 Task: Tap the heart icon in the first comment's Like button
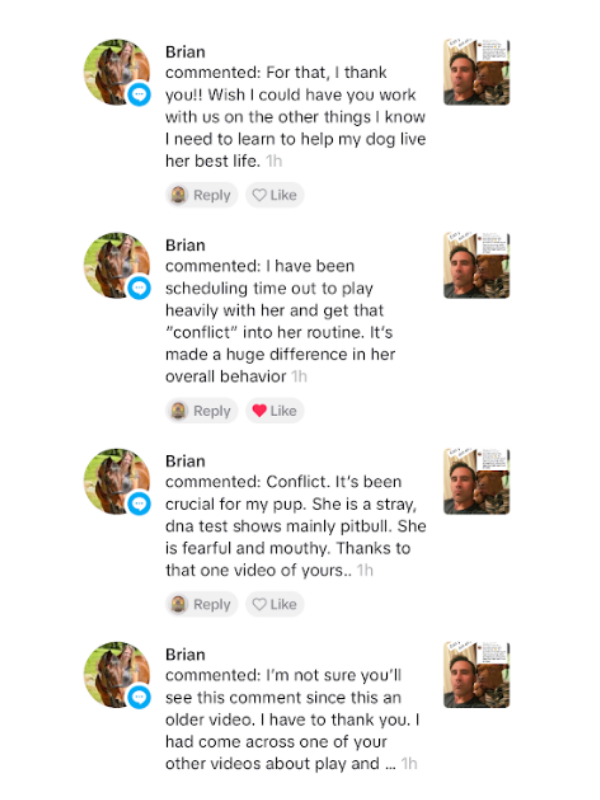click(x=260, y=195)
